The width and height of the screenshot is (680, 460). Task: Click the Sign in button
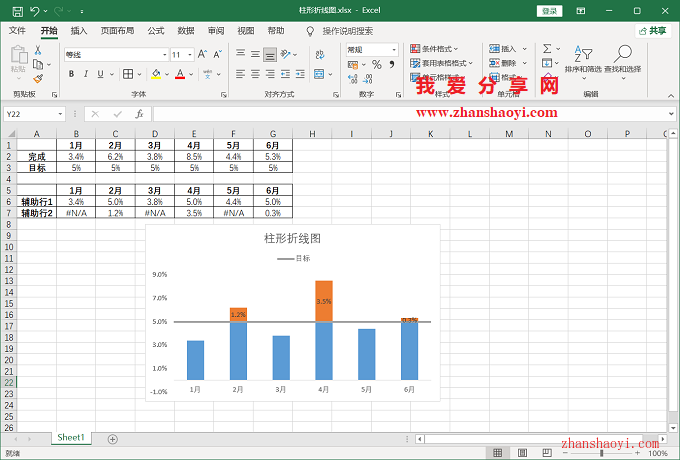549,11
